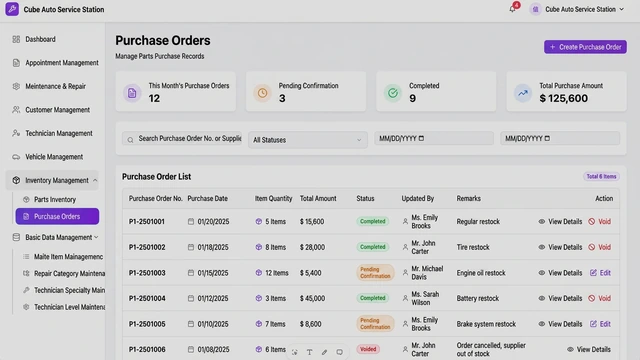Click the comment tool in floating toolbar

340,352
